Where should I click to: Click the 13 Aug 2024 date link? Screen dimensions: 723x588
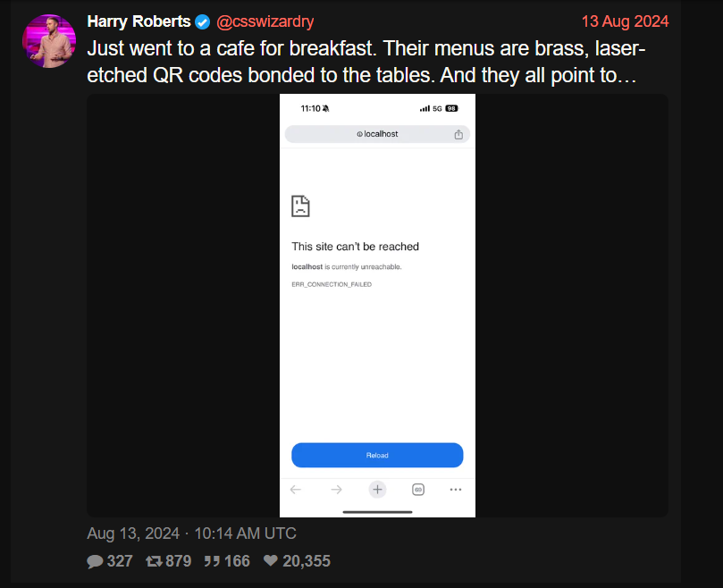point(625,21)
